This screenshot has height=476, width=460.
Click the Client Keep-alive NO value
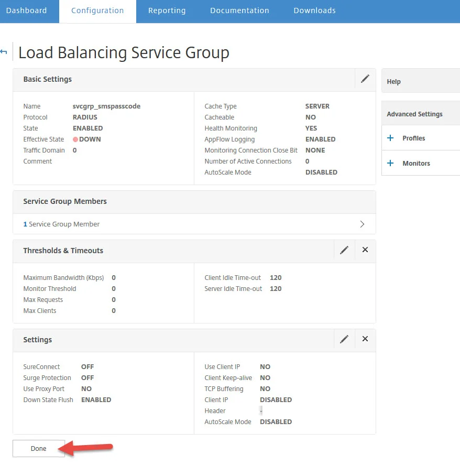pyautogui.click(x=265, y=377)
